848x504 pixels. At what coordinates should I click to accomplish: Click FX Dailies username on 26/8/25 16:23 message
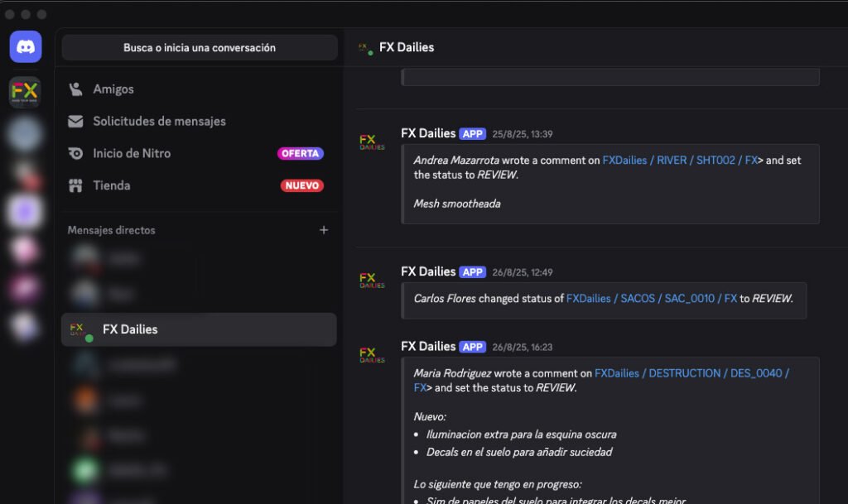[x=428, y=347]
